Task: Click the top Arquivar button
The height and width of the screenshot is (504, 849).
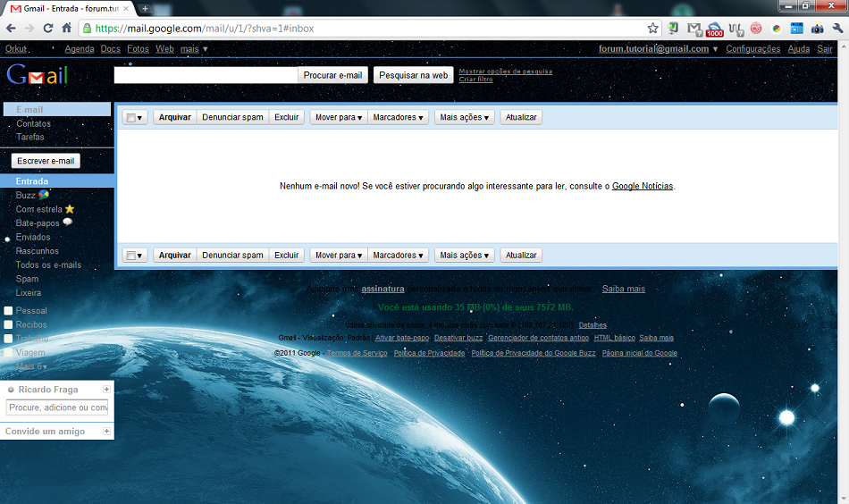Action: (x=175, y=117)
